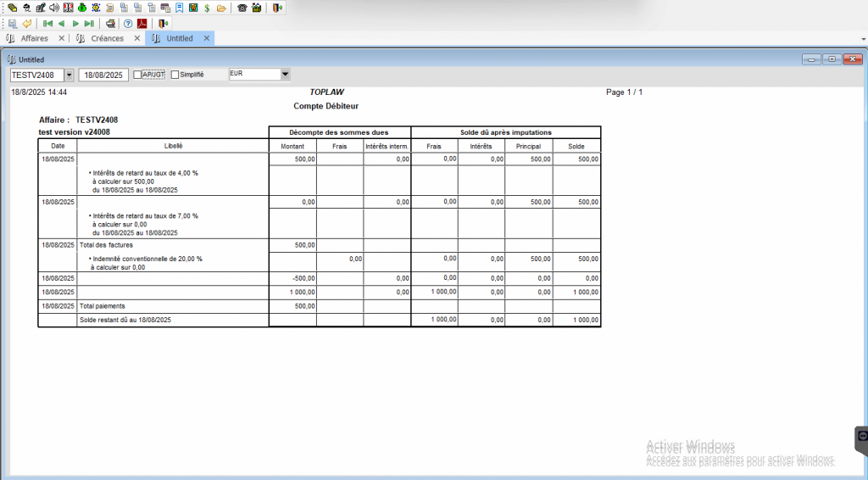Open the tab list overflow arrow
The width and height of the screenshot is (868, 480).
pos(864,39)
